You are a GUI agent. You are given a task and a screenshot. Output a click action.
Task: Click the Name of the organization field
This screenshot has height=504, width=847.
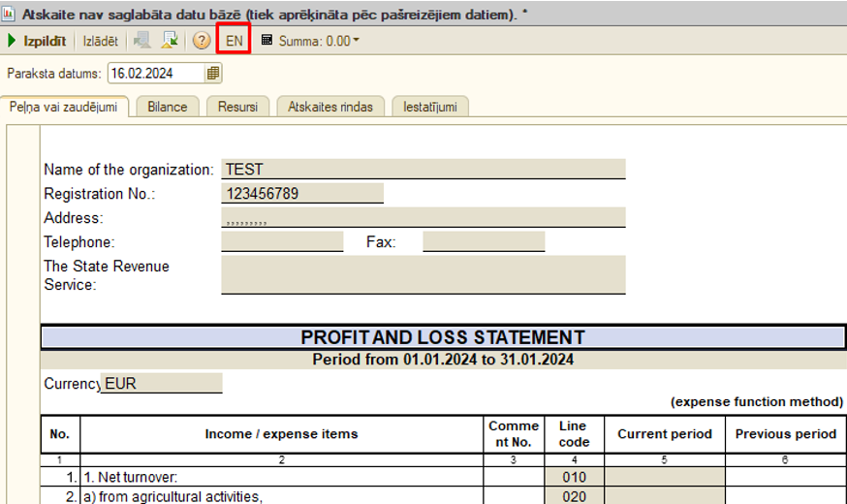tap(423, 170)
